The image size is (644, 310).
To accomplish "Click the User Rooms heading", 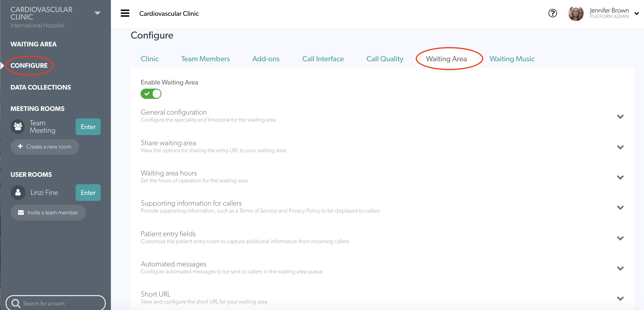I will coord(31,174).
